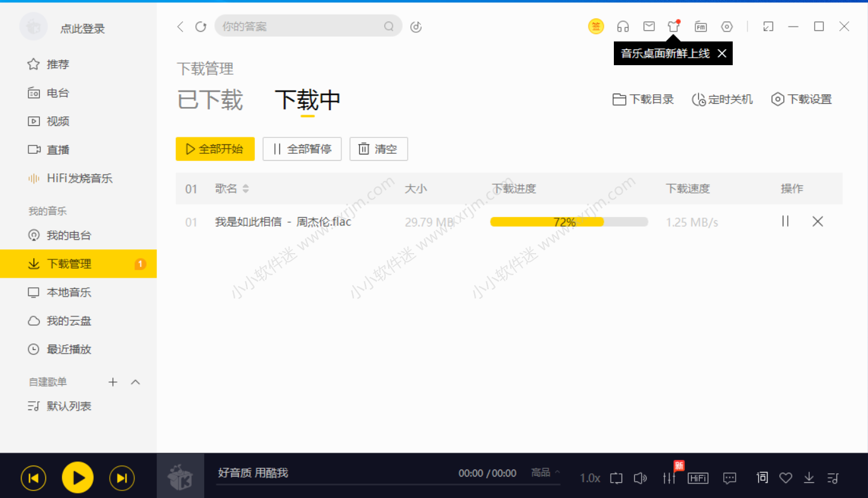The height and width of the screenshot is (498, 868).
Task: Open the play queue list icon
Action: [x=833, y=478]
